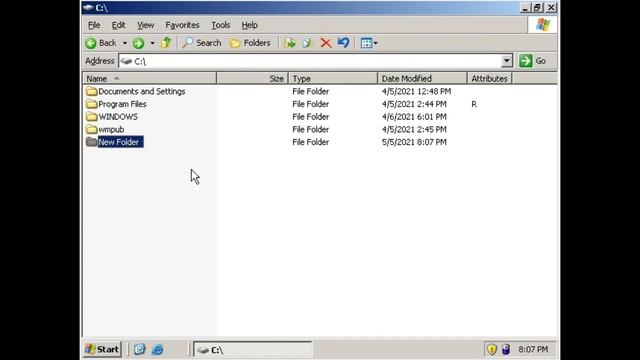Viewport: 640px width, 360px height.
Task: Open the Forward history dropdown arrow
Action: click(152, 43)
